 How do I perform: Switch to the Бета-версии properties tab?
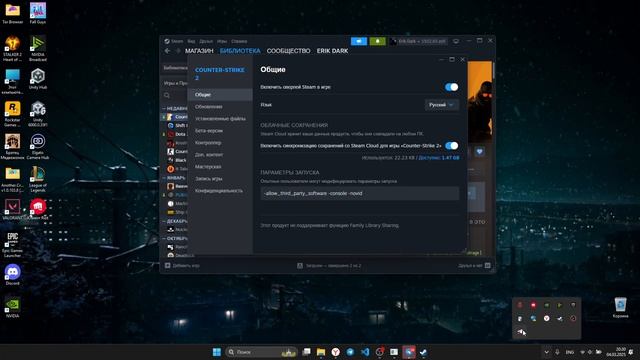[220, 131]
